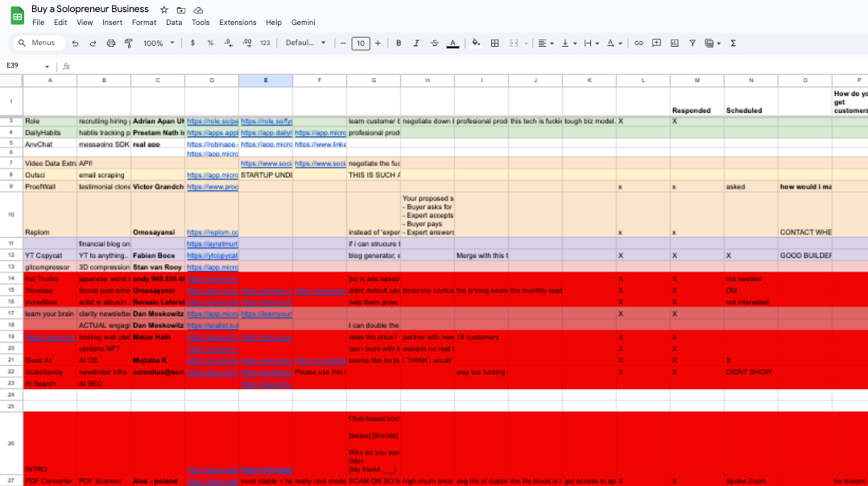The height and width of the screenshot is (486, 868).
Task: Open filter views table icon
Action: click(x=712, y=44)
